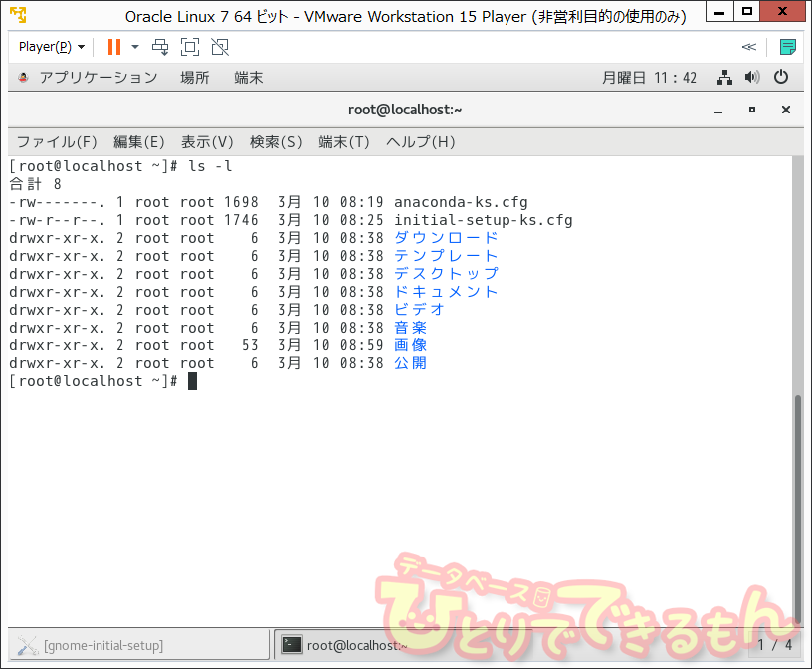Toggle Unity mode icon in VMware toolbar

point(220,47)
